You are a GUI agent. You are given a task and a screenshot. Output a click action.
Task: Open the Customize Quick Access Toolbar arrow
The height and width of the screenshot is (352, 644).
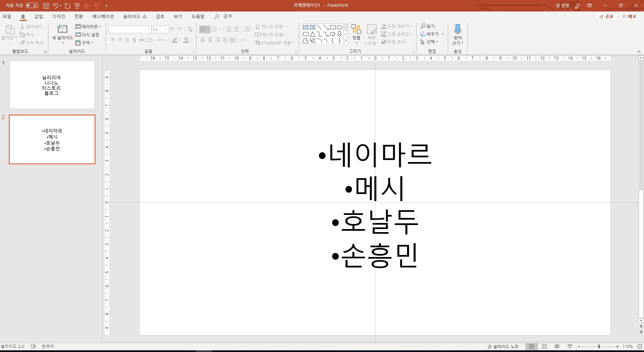[x=106, y=6]
